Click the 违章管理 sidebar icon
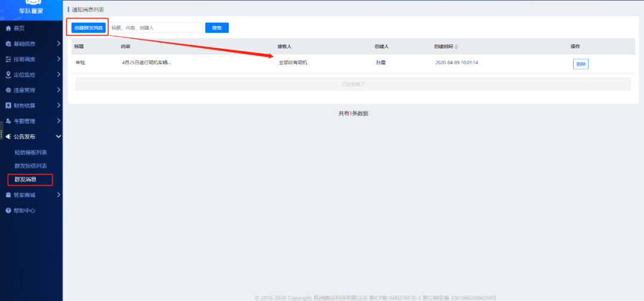 [8, 90]
